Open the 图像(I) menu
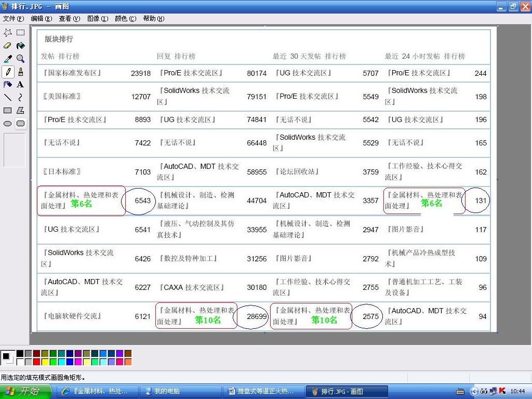 pos(98,18)
